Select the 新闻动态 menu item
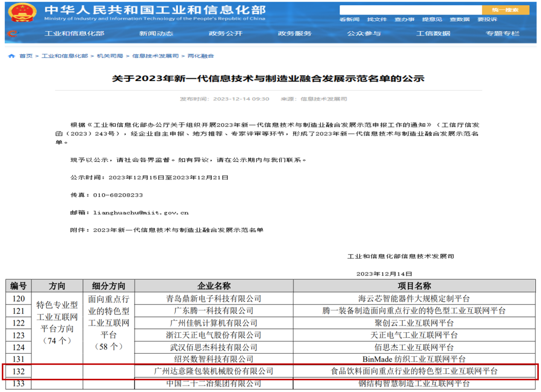The height and width of the screenshot is (392, 541). pos(156,33)
